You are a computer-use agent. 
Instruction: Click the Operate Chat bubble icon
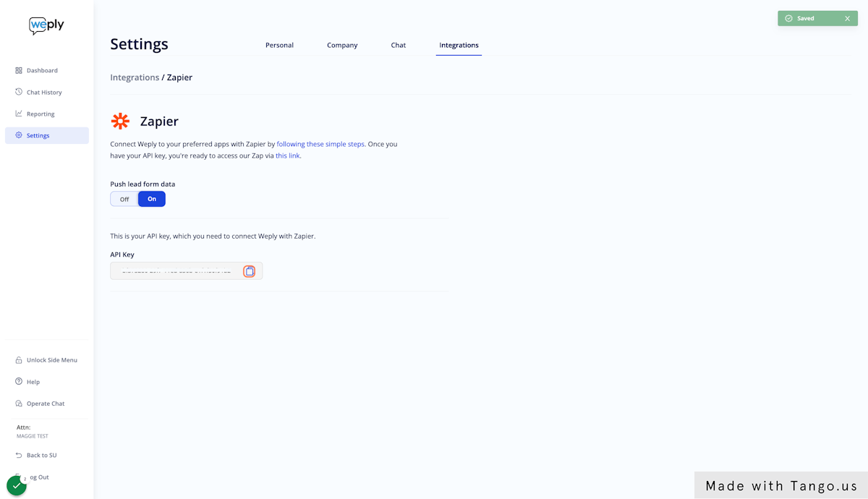point(19,404)
